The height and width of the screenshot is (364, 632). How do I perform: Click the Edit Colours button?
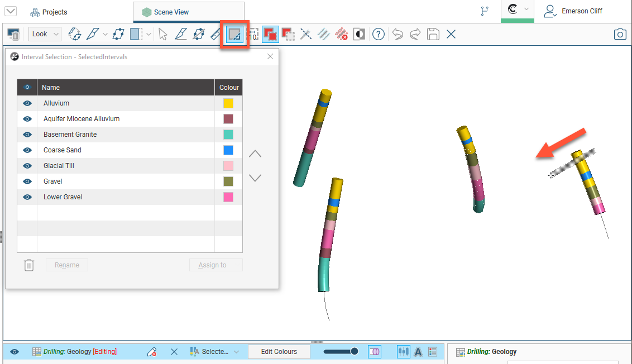[279, 352]
